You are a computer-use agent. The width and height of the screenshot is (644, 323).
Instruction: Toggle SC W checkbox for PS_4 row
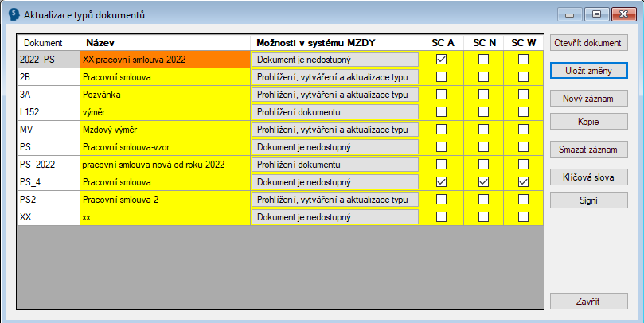[x=523, y=182]
